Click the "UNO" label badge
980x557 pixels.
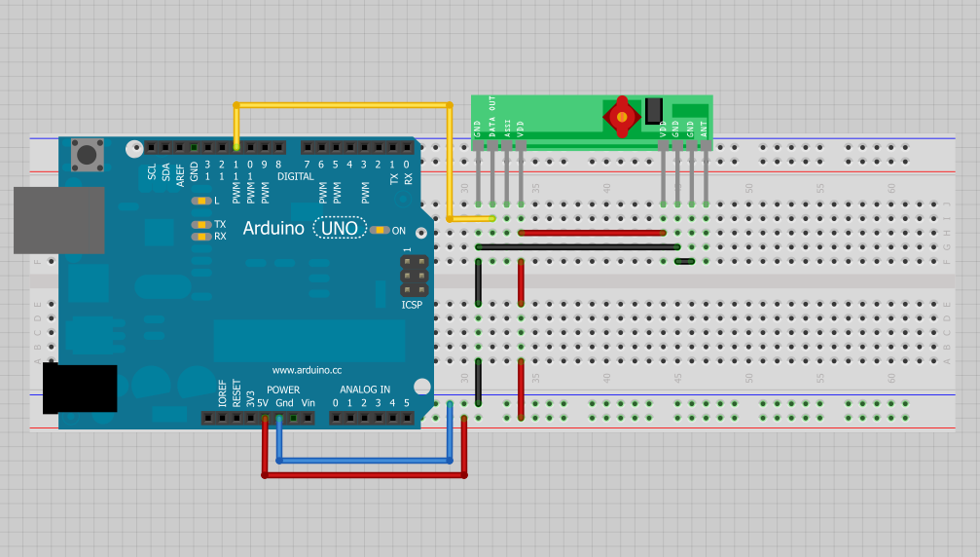pyautogui.click(x=340, y=228)
